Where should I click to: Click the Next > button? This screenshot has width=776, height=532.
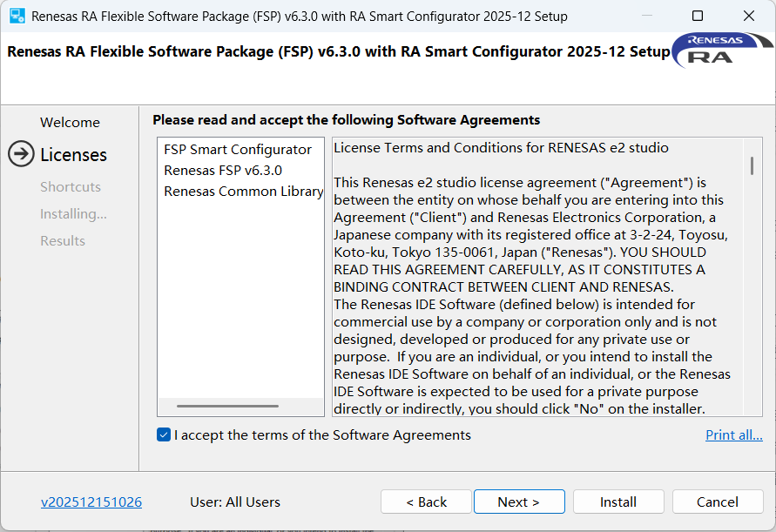[519, 502]
